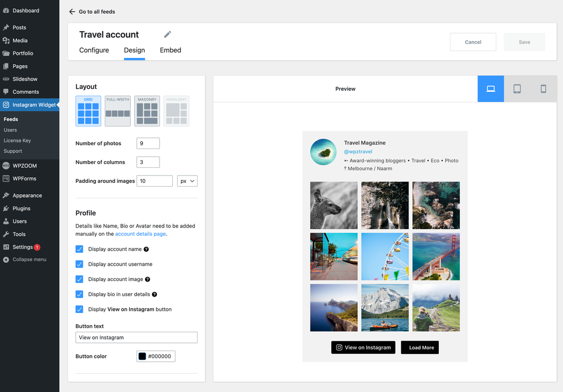Switch preview to tablet view
This screenshot has width=563, height=392.
pyautogui.click(x=517, y=89)
